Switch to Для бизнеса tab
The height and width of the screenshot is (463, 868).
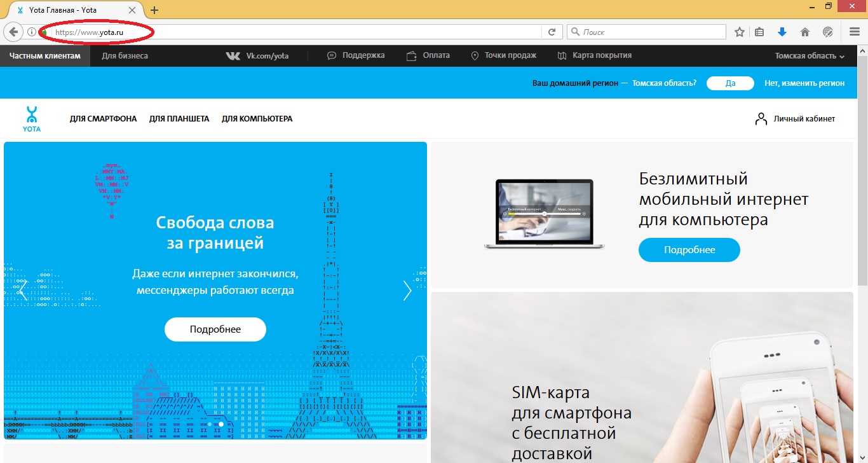pos(125,56)
